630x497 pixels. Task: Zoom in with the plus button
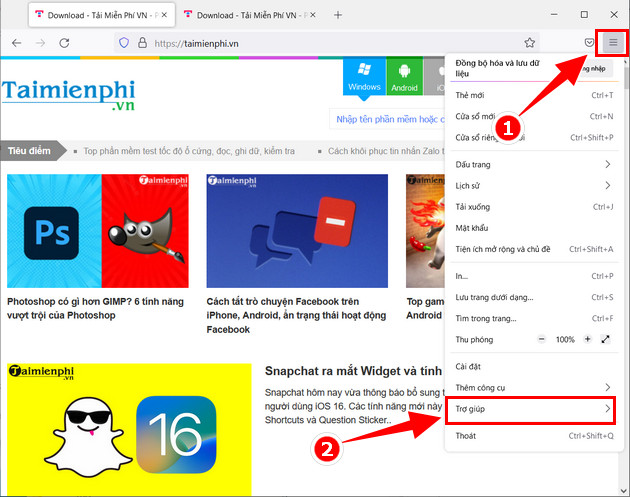(587, 339)
